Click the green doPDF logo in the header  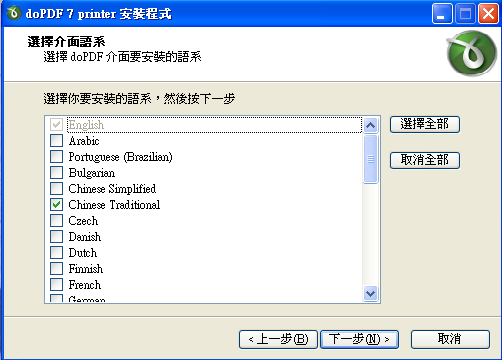click(x=472, y=53)
